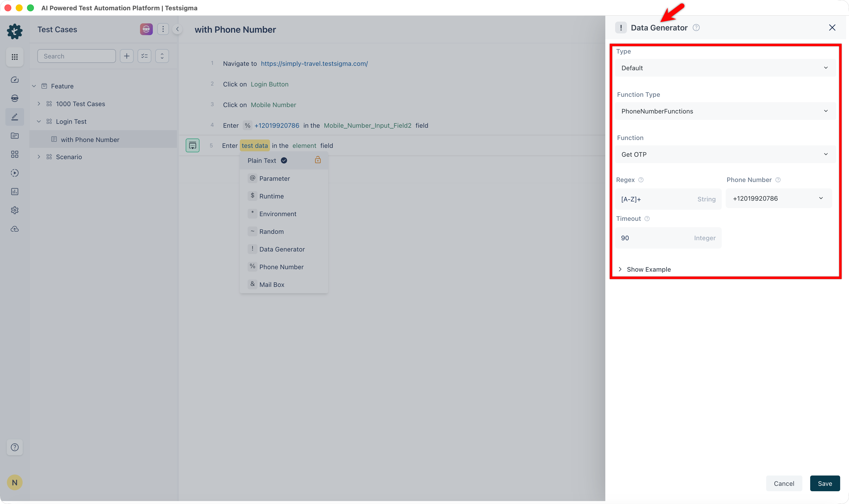849x504 pixels.
Task: Click the Save button
Action: 825,483
